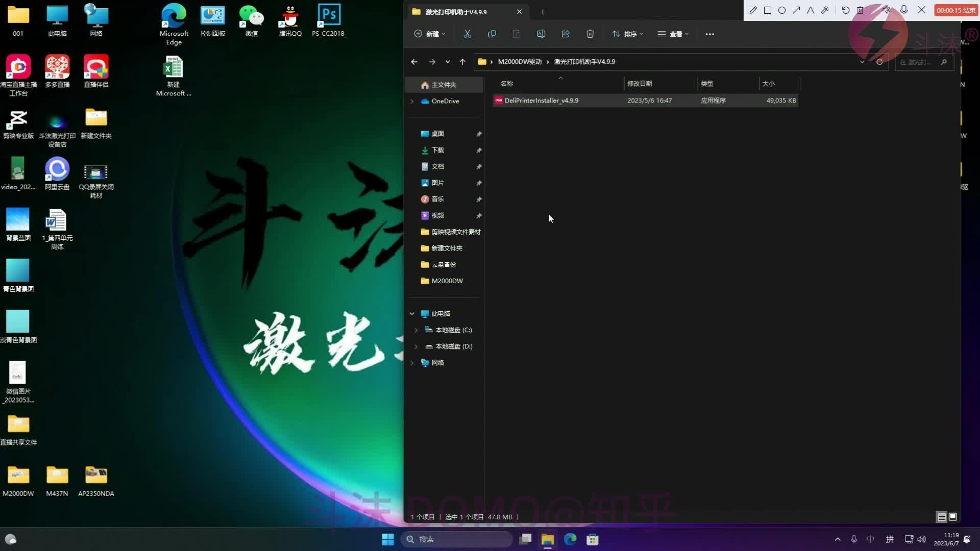Open the 新建 (New) dropdown
Screen dimensions: 980x551
(x=429, y=34)
